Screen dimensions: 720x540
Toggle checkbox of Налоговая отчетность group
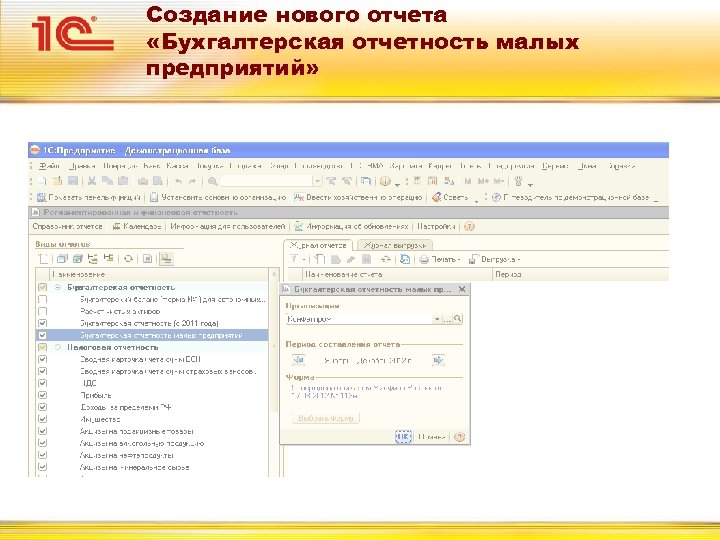click(x=42, y=347)
